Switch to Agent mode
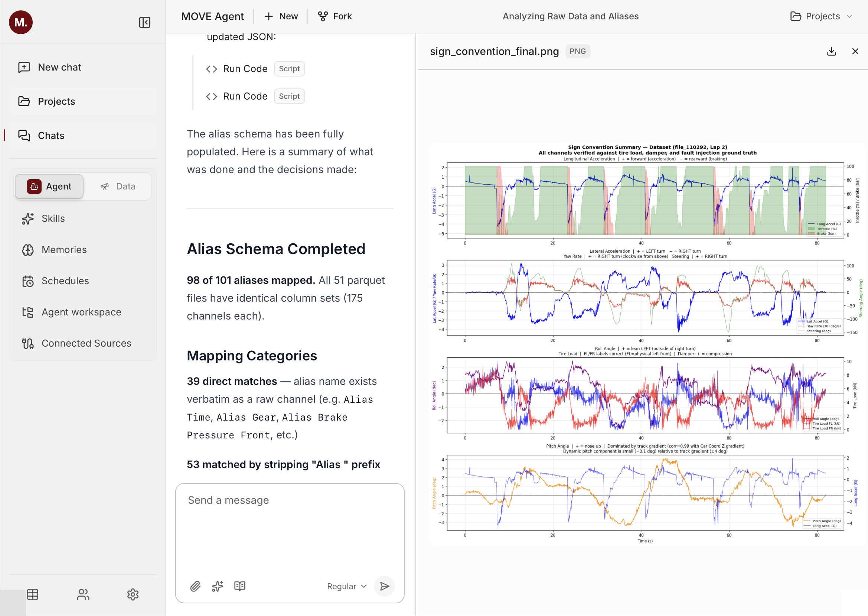868x616 pixels. click(x=49, y=186)
